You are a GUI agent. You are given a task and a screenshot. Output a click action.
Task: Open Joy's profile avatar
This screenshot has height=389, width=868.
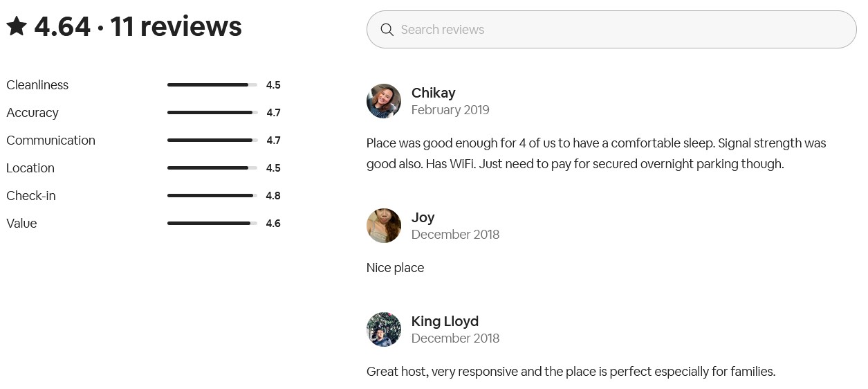(x=384, y=226)
